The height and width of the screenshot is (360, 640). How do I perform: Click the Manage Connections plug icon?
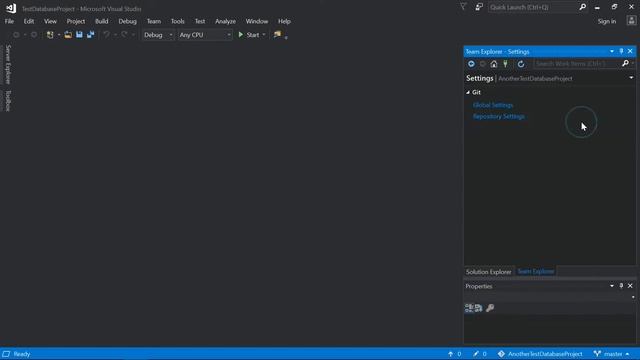click(x=505, y=64)
